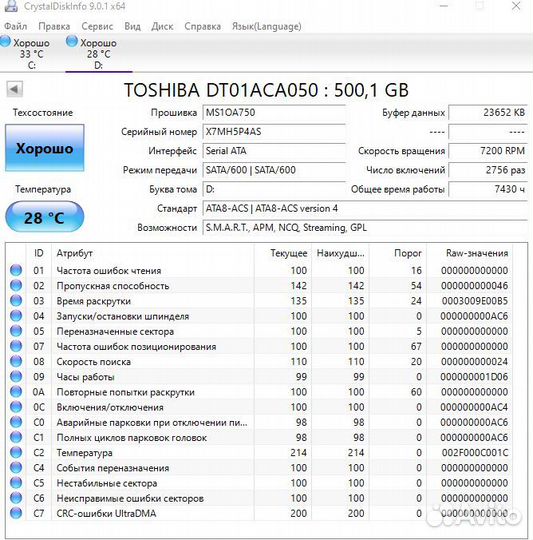Click the Стандарт field ATA8-ACS
This screenshot has width=533, height=540.
coord(365,208)
